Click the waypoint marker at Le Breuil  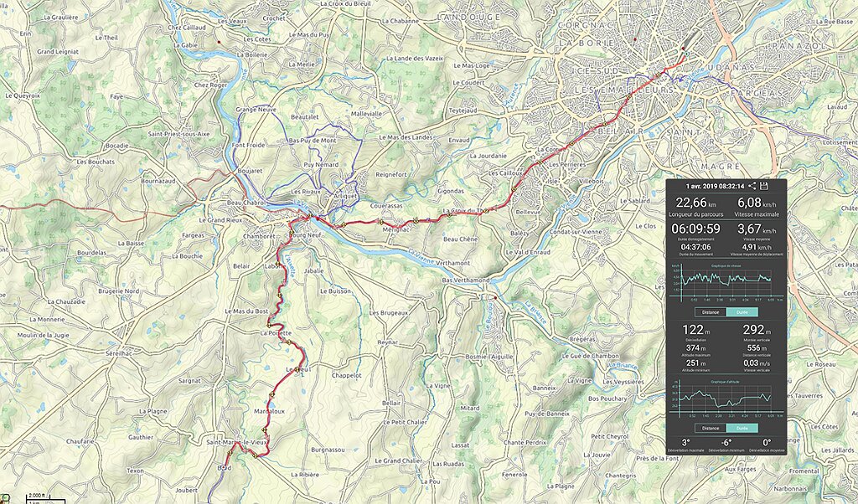(297, 370)
